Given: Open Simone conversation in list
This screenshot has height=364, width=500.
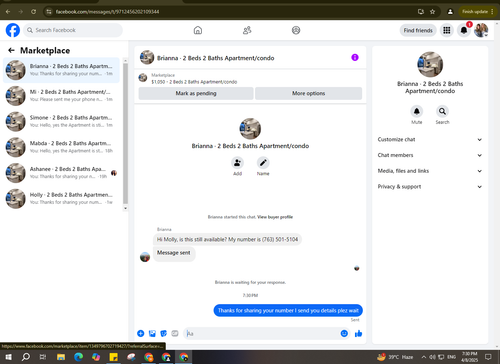Looking at the screenshot, I should pyautogui.click(x=61, y=121).
